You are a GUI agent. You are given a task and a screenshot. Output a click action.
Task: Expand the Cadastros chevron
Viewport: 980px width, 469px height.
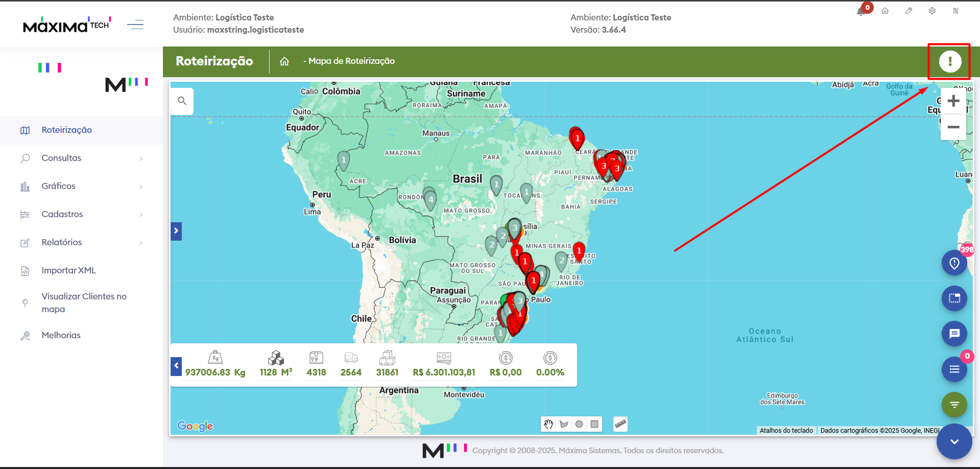[141, 215]
